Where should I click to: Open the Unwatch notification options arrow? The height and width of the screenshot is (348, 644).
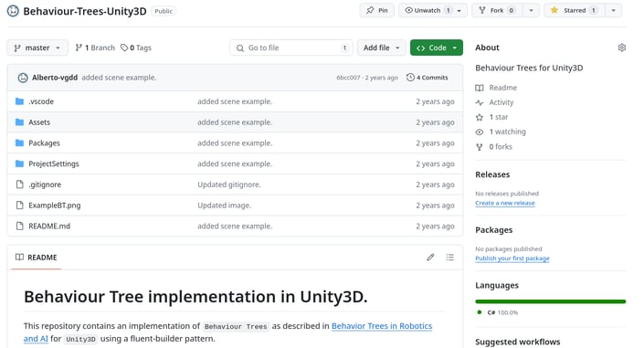click(x=459, y=10)
